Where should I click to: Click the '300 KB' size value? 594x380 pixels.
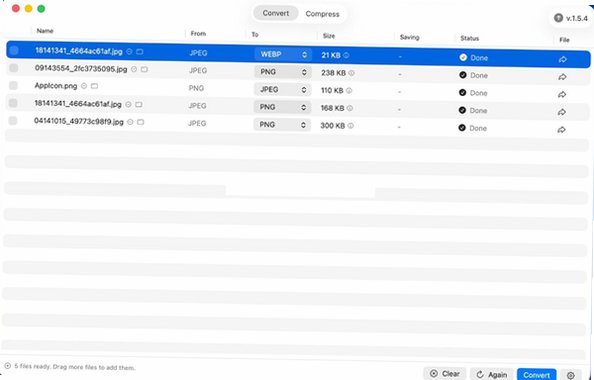[333, 125]
